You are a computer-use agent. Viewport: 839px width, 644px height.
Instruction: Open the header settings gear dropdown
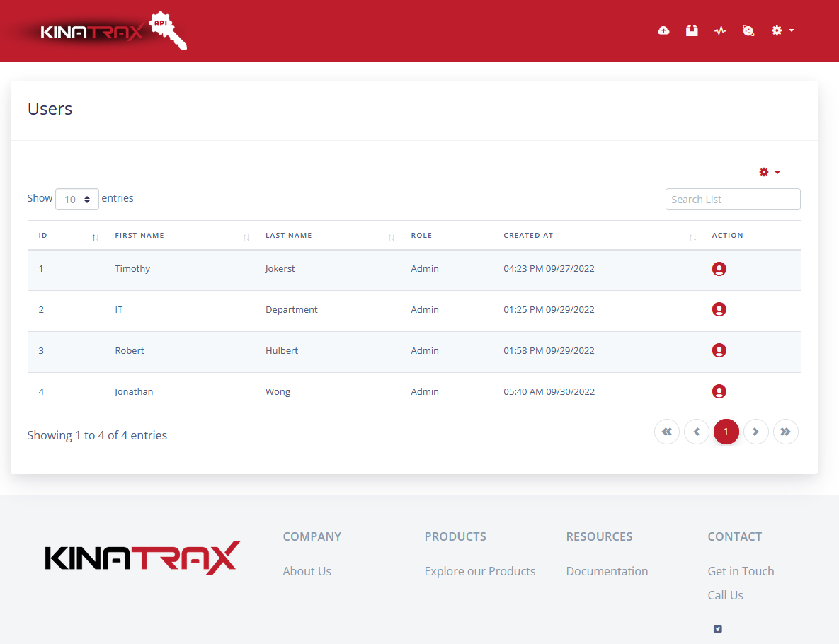(782, 30)
